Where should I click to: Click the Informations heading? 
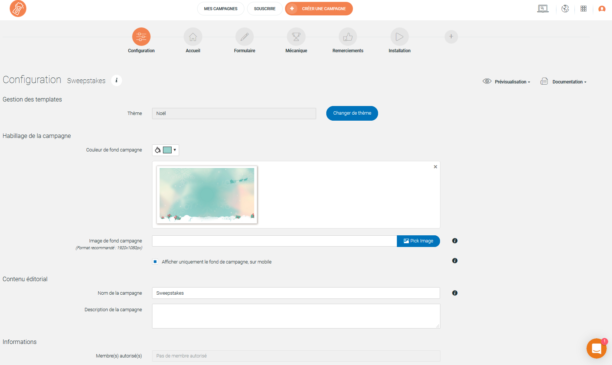click(20, 342)
